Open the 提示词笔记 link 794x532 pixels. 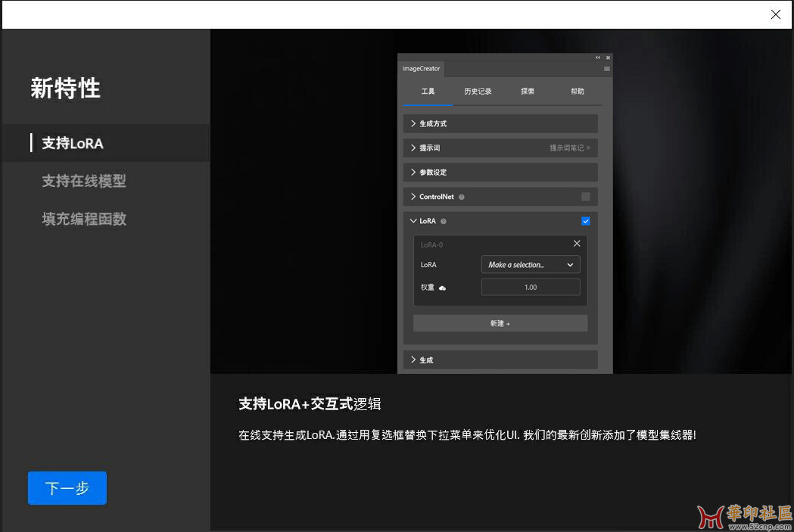pos(570,148)
